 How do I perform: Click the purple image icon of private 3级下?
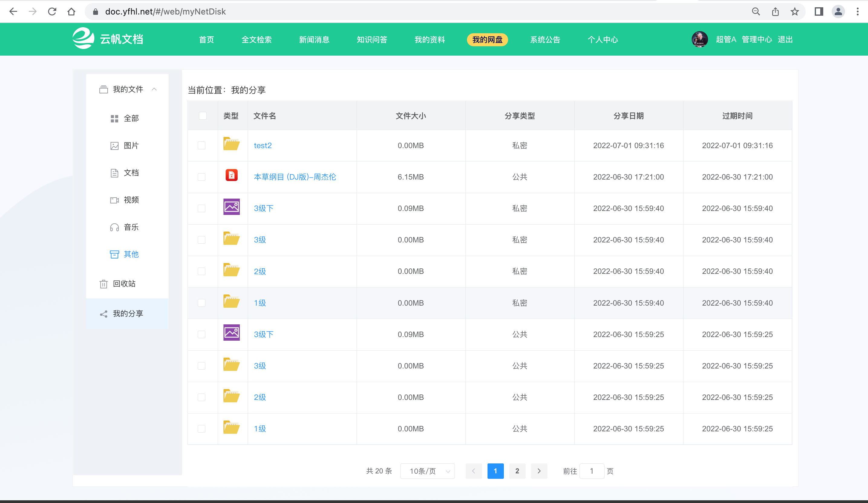click(231, 207)
